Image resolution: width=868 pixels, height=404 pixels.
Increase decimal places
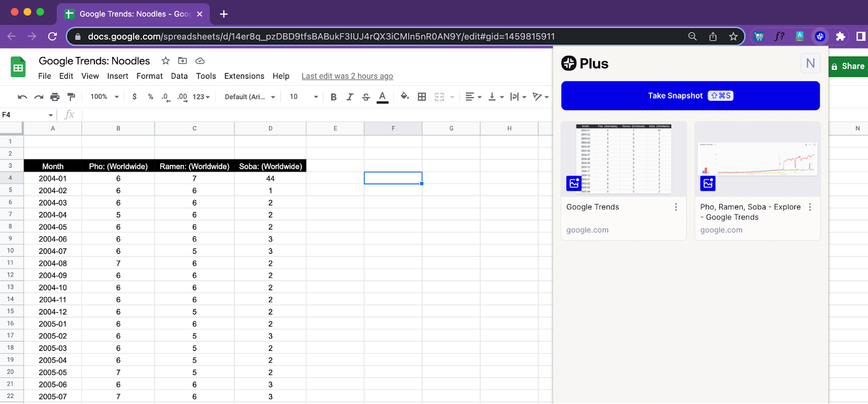182,97
